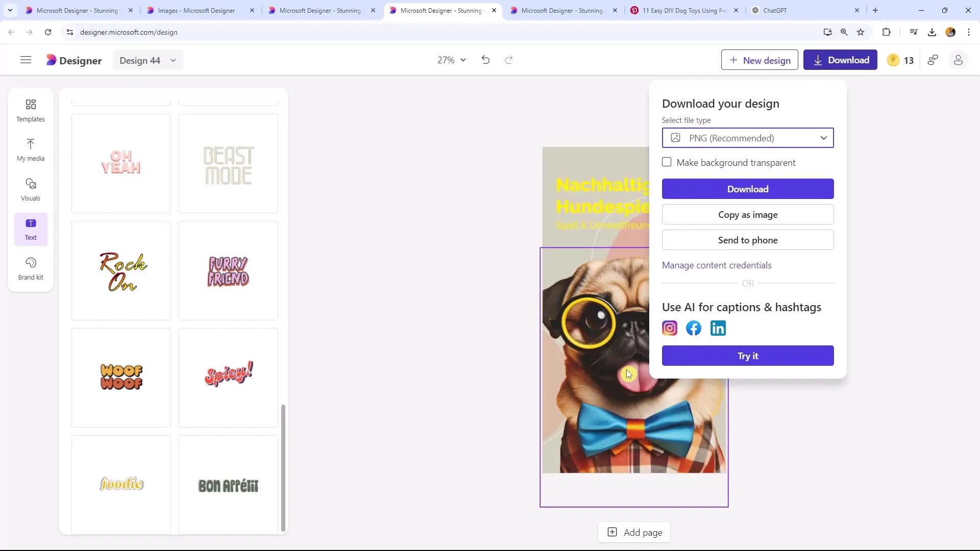Open New design menu item
Image resolution: width=980 pixels, height=551 pixels.
tap(760, 61)
